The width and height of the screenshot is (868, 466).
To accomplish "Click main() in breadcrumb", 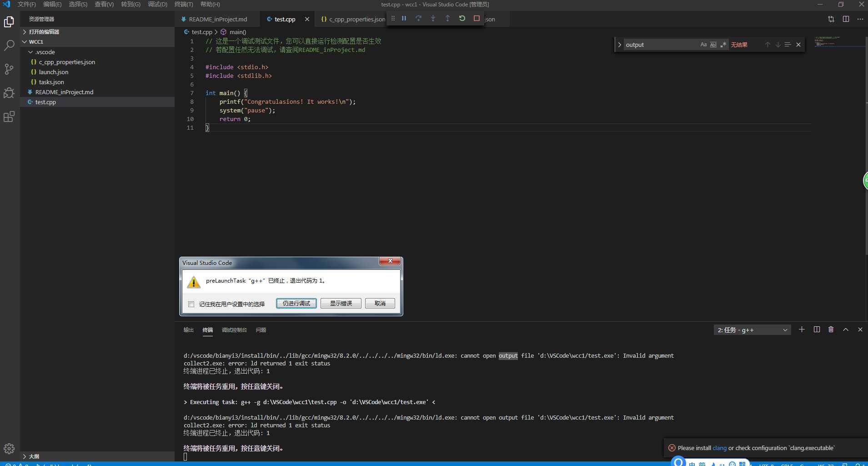I will click(x=237, y=32).
